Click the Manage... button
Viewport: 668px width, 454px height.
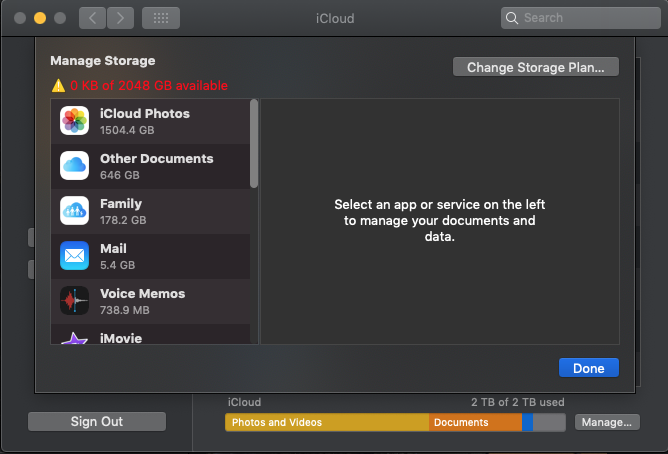tap(607, 422)
